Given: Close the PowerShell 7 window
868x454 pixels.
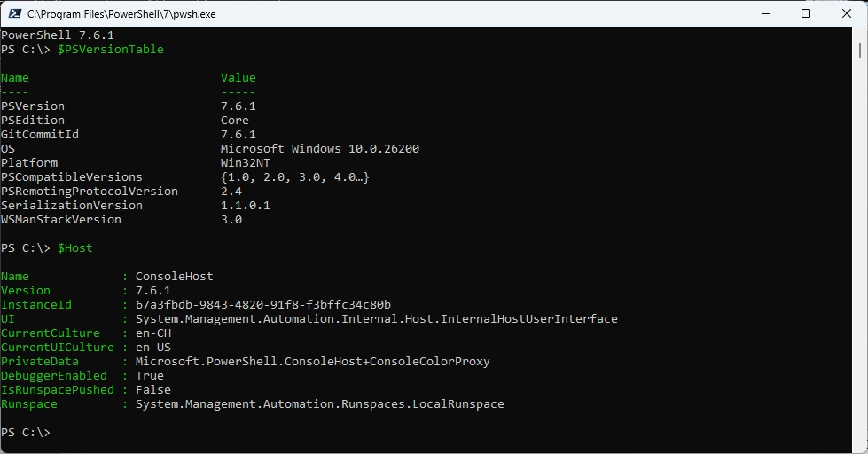Looking at the screenshot, I should (847, 13).
